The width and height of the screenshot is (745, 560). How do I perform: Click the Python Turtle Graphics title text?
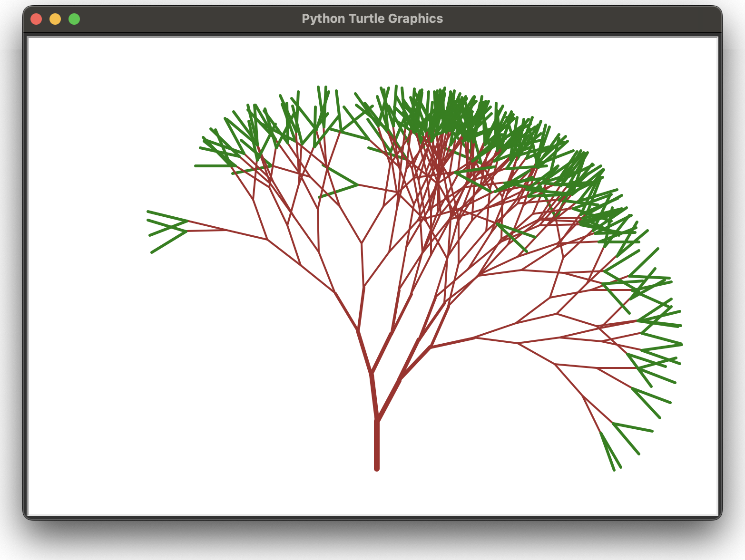pos(372,19)
